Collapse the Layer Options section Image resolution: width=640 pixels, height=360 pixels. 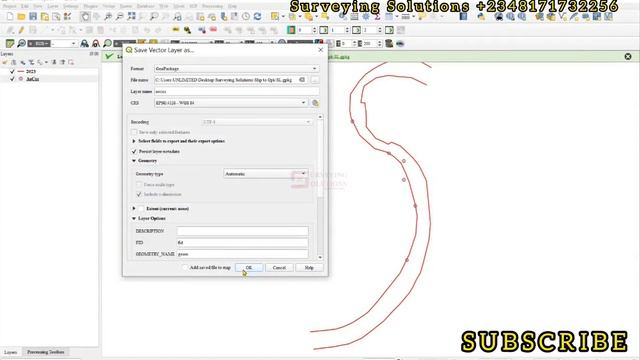tap(133, 218)
